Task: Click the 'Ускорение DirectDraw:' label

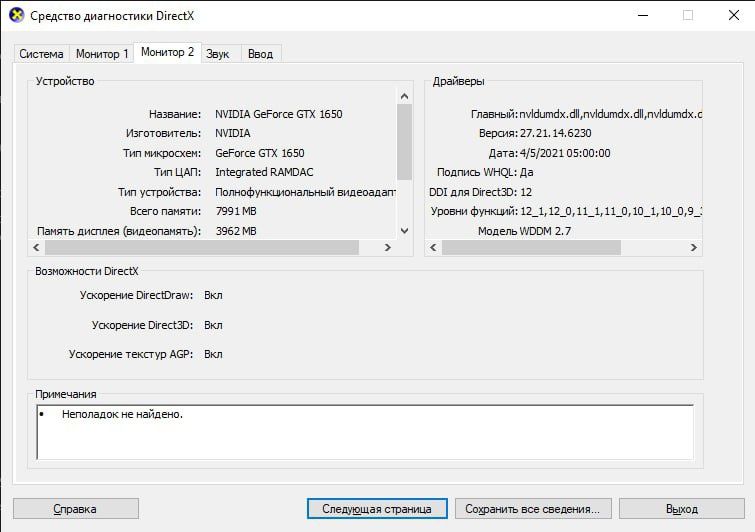Action: 136,295
